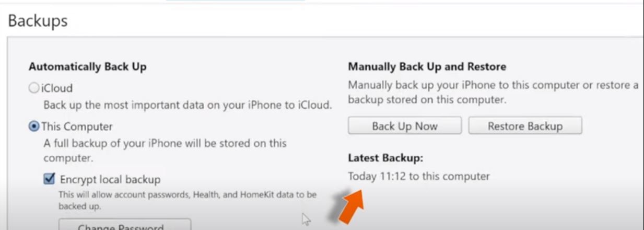This screenshot has height=230, width=644.
Task: Select the iCloud radio button
Action: click(34, 88)
